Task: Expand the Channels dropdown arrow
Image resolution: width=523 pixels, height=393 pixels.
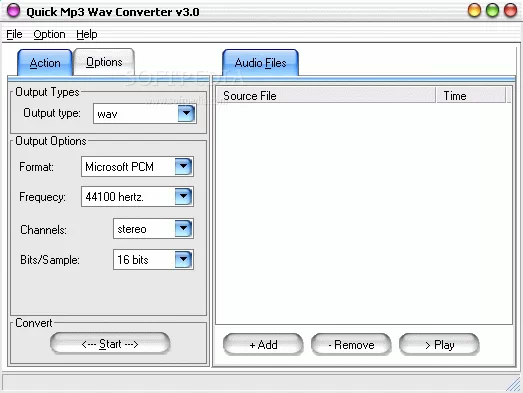Action: coord(183,229)
